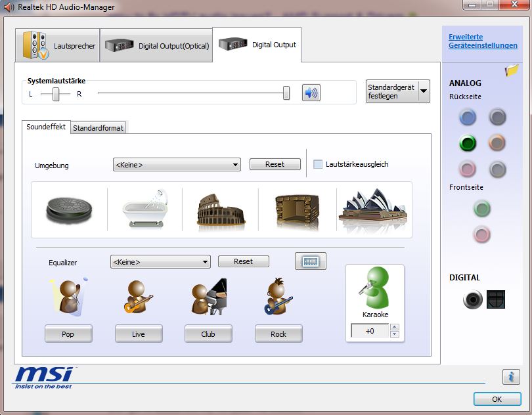Click the Live guitarist figure icon
This screenshot has height=415, width=532.
(138, 297)
